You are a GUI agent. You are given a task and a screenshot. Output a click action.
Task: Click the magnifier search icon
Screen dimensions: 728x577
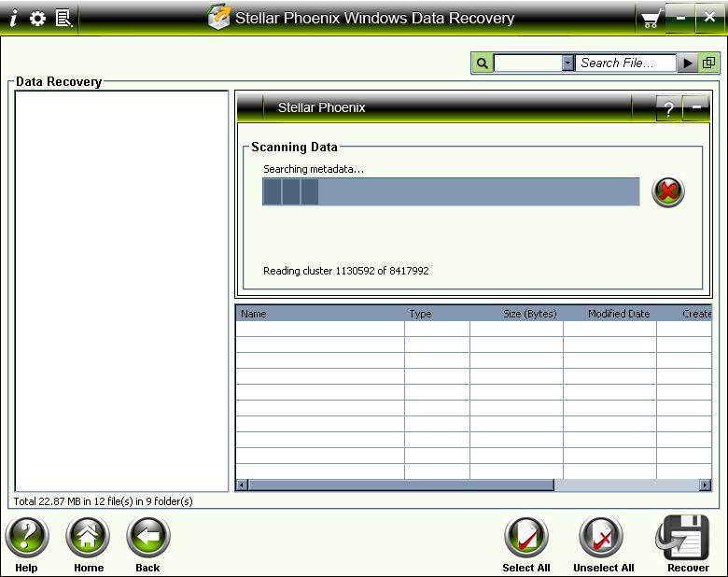(483, 63)
